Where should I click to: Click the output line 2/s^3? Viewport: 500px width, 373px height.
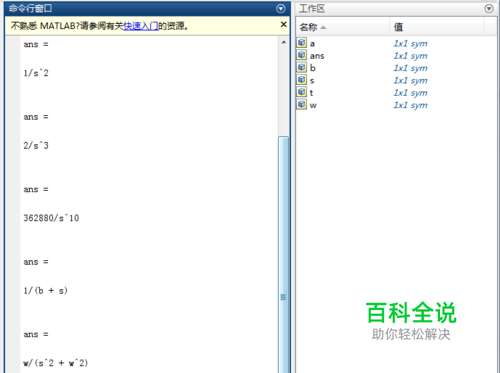(x=36, y=145)
